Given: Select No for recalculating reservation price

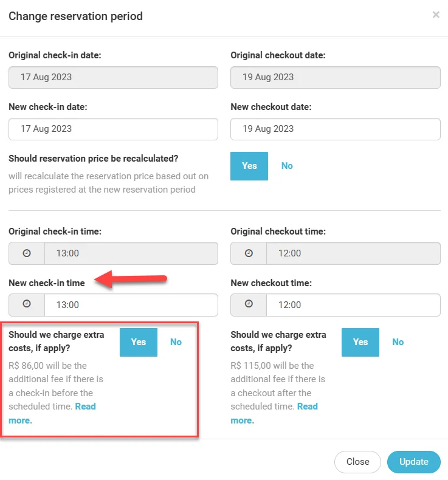Looking at the screenshot, I should click(x=287, y=166).
